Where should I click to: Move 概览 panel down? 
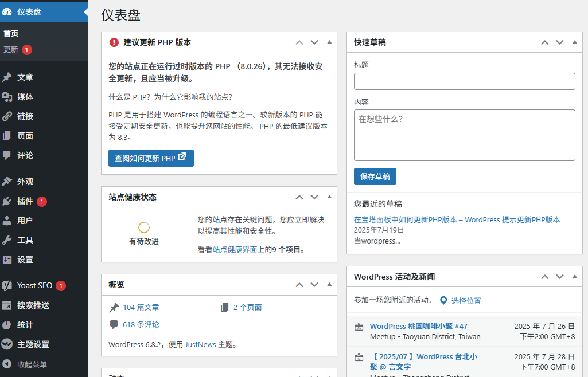pyautogui.click(x=314, y=285)
